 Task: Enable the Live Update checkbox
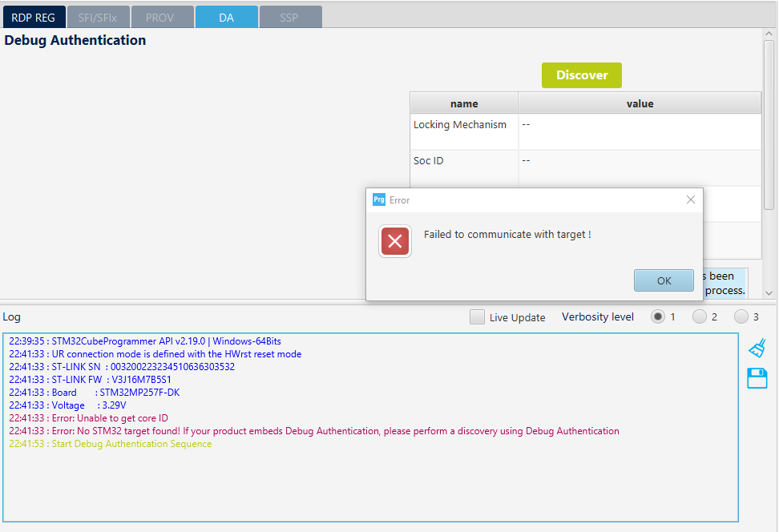[477, 317]
